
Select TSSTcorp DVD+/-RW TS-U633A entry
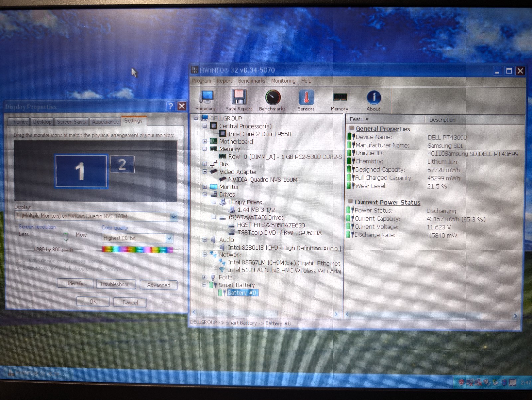(279, 233)
